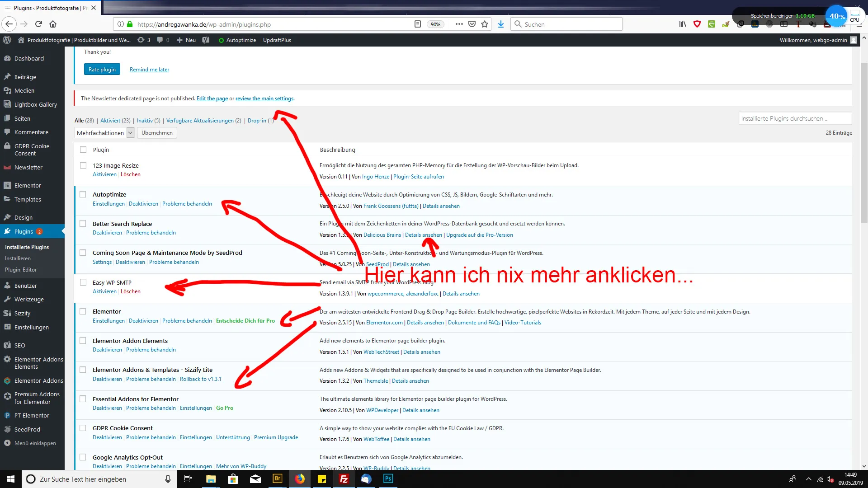Click the Werkzeuge wrench icon
868x488 pixels.
click(7, 299)
